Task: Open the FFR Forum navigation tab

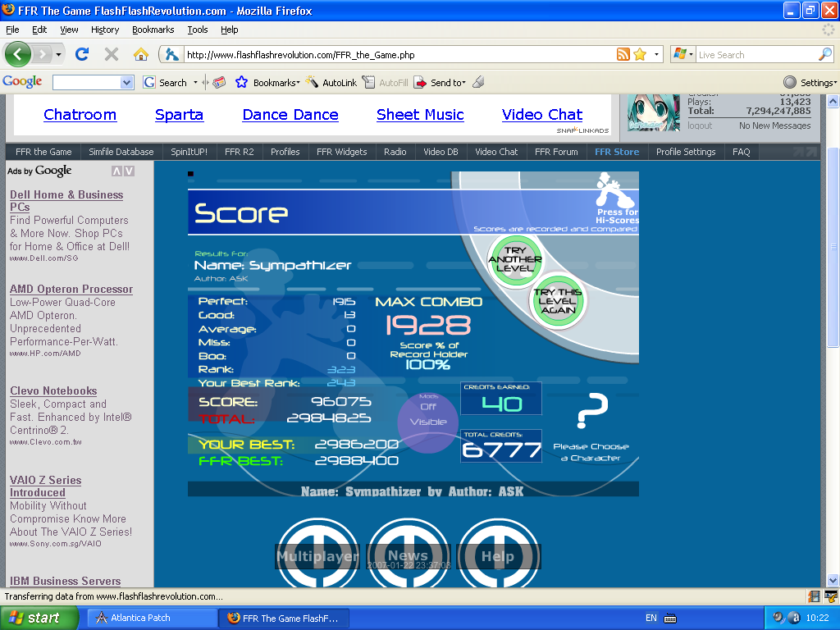Action: pyautogui.click(x=556, y=152)
